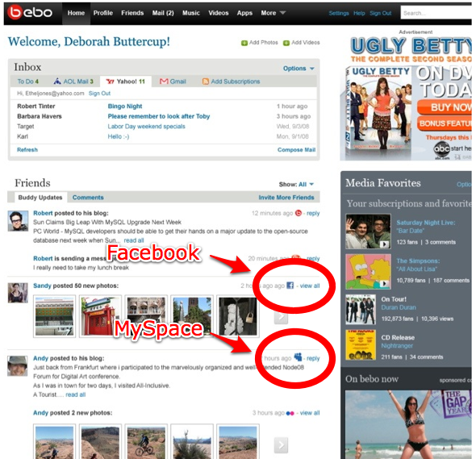
Task: Click the Facebook icon beside Sandy's photos
Action: (x=290, y=286)
